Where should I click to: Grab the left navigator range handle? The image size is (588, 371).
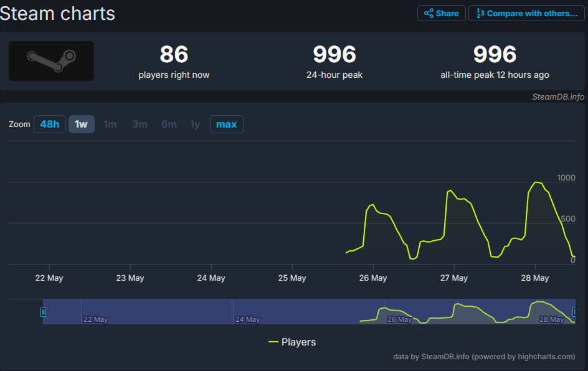coord(43,312)
